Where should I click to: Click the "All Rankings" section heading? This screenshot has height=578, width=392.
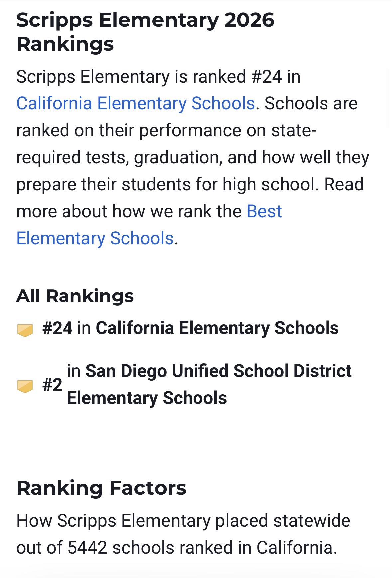point(75,296)
